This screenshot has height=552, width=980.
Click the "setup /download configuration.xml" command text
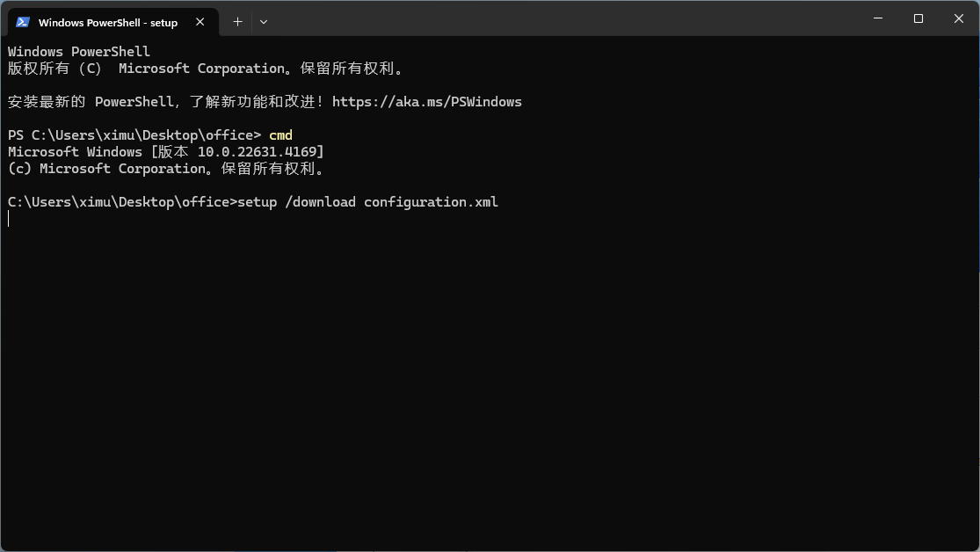tap(367, 202)
